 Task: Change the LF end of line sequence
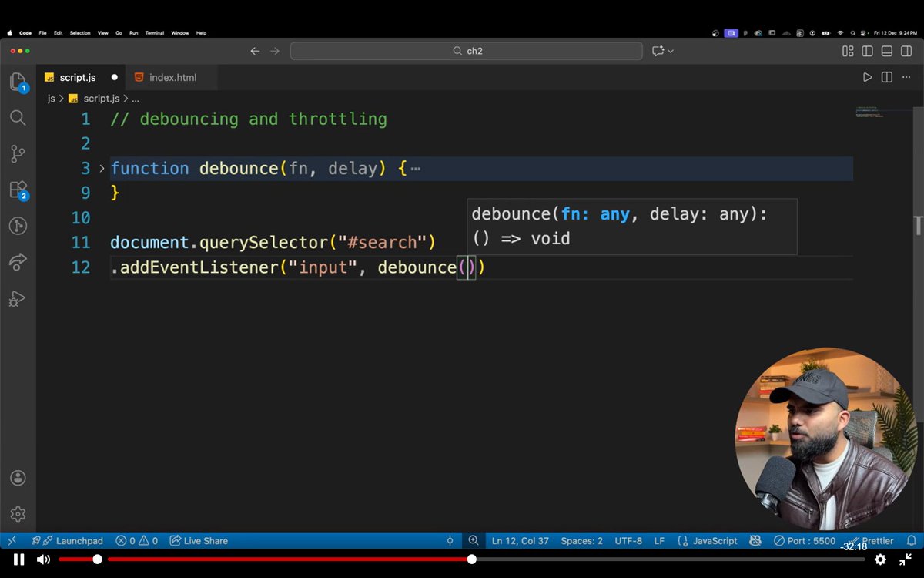pyautogui.click(x=659, y=540)
